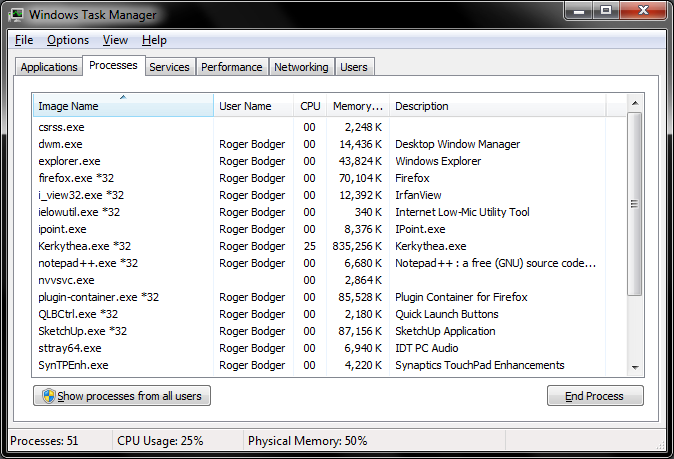Open the Networking tab
Viewport: 674px width, 459px height.
tap(301, 67)
